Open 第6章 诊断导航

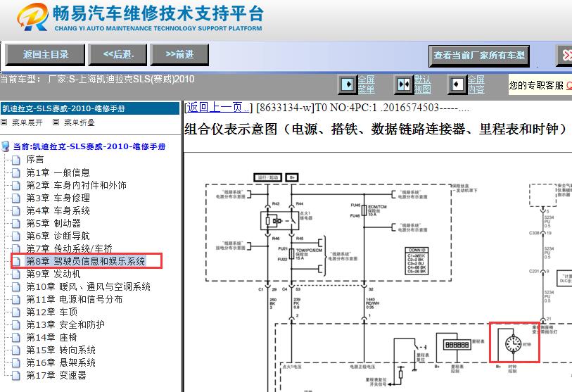point(58,236)
